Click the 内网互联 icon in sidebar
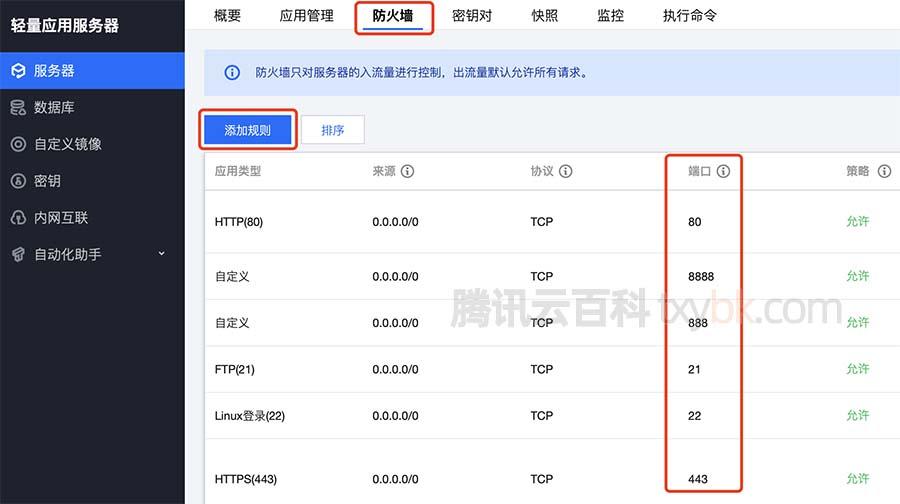Image resolution: width=900 pixels, height=504 pixels. click(18, 218)
